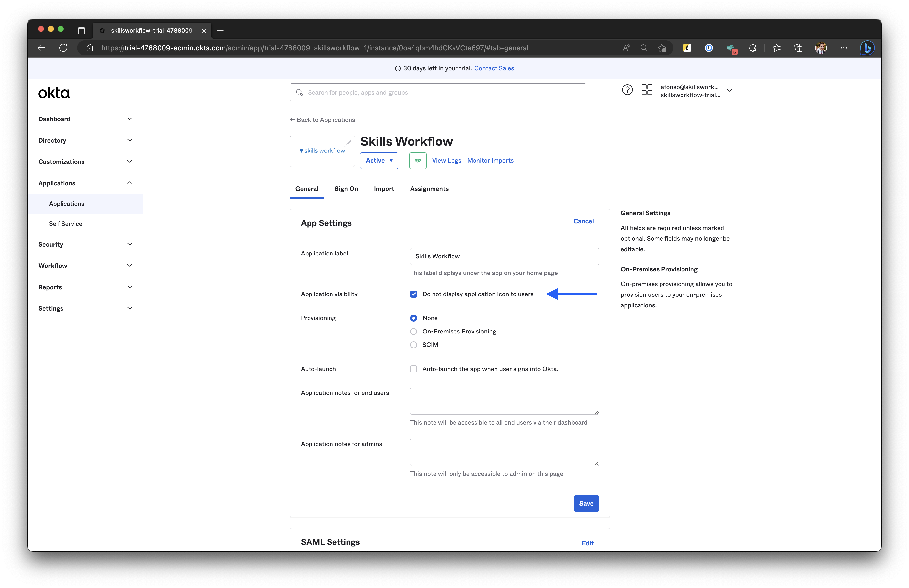The image size is (909, 588).
Task: Open the Bing sidebar icon
Action: point(867,48)
